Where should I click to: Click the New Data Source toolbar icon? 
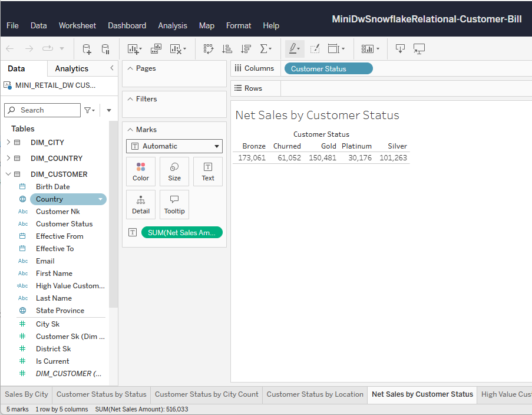pos(87,49)
